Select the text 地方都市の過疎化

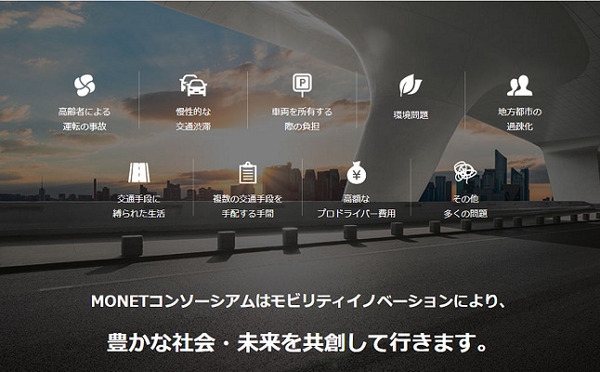[x=519, y=119]
